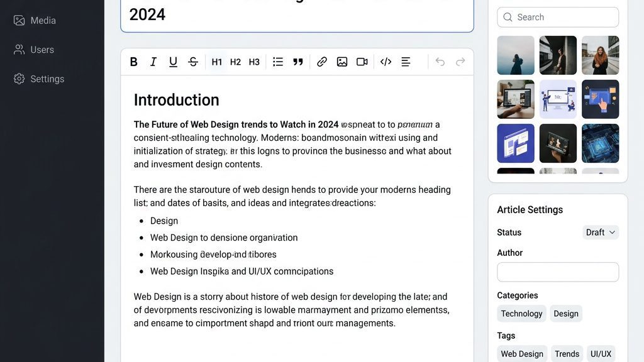Apply Heading 1 style
Screen dimensions: 644x362
pos(216,62)
